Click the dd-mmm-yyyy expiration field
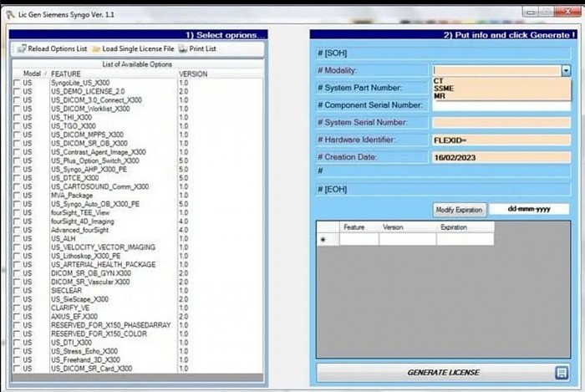Viewport: 585px width, 392px height. [x=529, y=209]
